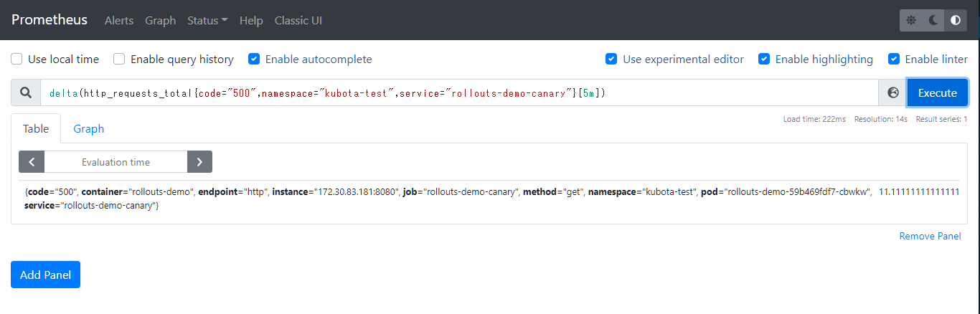Click the Load time: 222ms text
Viewport: 980px width, 314px height.
click(x=814, y=119)
